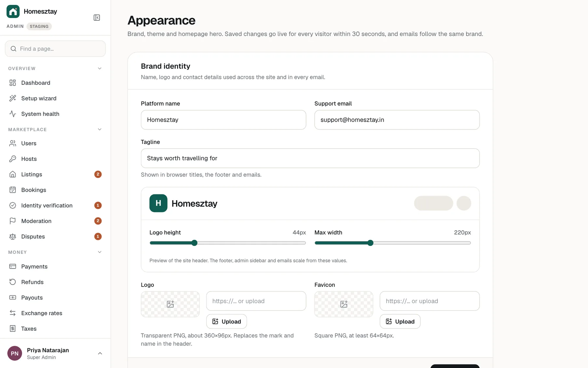588x368 pixels.
Task: Open the Dashboard page
Action: pos(55,83)
